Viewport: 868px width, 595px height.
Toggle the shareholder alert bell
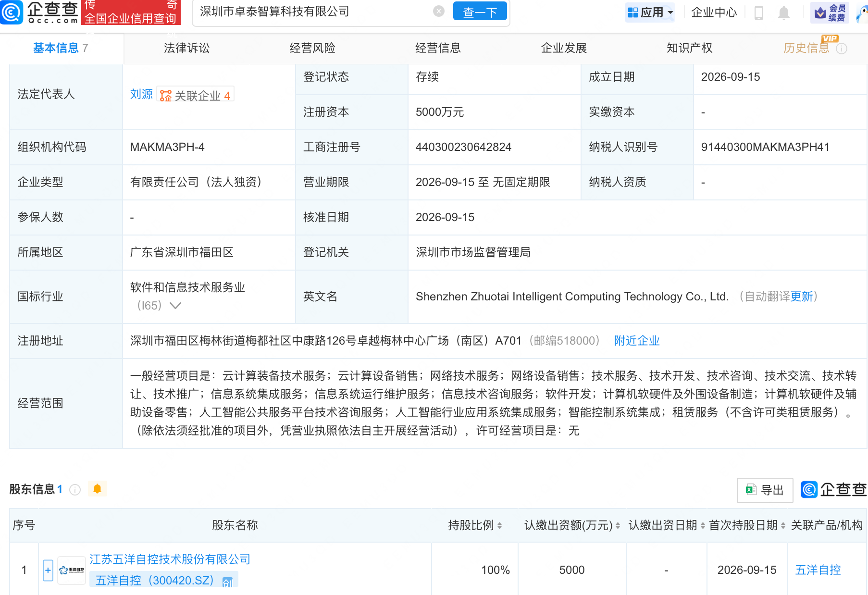(x=97, y=489)
